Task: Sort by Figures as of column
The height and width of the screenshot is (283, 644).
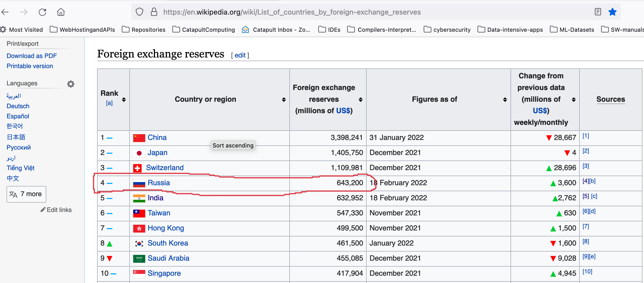Action: [505, 100]
